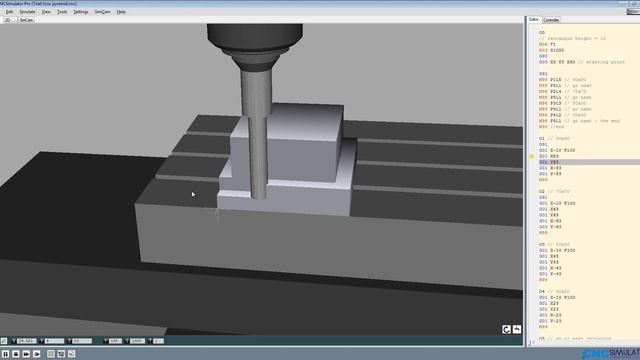Viewport: 640px width, 360px height.
Task: Click the 'O1' subprogram header line
Action: point(553,138)
